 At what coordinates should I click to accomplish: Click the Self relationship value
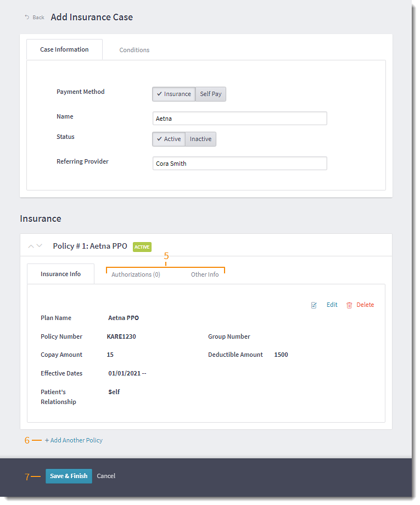click(114, 392)
